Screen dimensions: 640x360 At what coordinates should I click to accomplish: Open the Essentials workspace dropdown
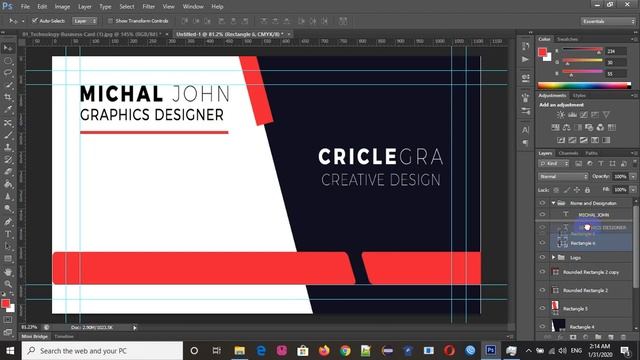(x=608, y=21)
